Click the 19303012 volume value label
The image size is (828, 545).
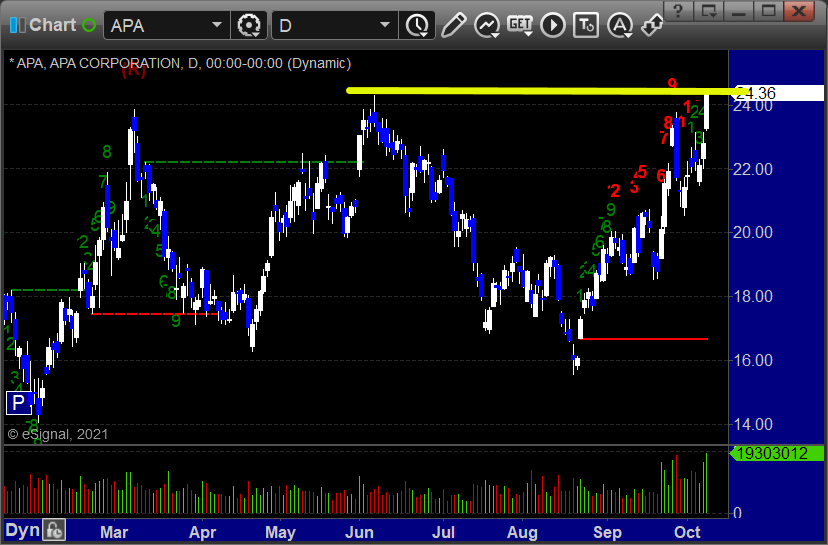point(776,453)
